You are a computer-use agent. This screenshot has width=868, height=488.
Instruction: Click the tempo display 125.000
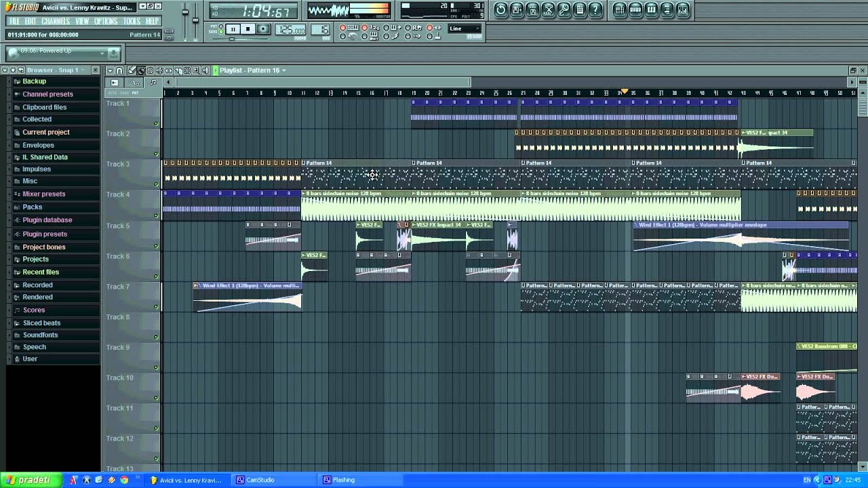coord(290,29)
